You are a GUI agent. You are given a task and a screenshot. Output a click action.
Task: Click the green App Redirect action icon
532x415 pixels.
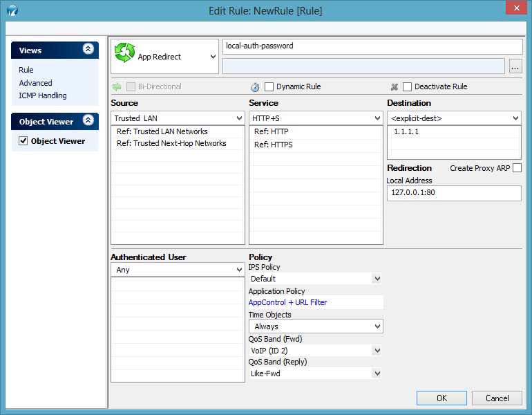tap(124, 53)
